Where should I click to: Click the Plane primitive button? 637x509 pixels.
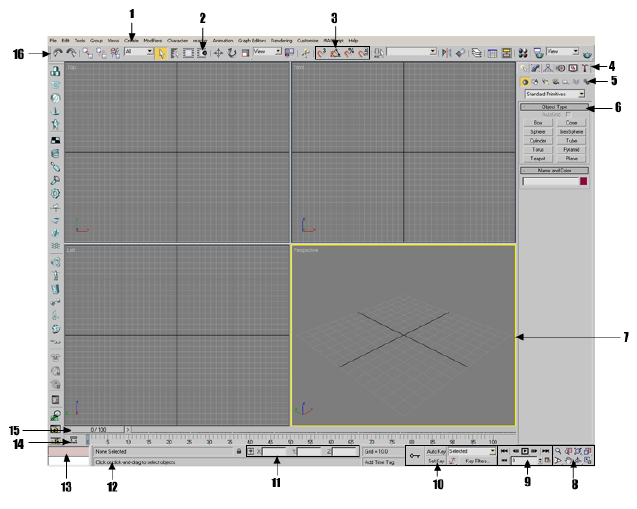pos(571,158)
